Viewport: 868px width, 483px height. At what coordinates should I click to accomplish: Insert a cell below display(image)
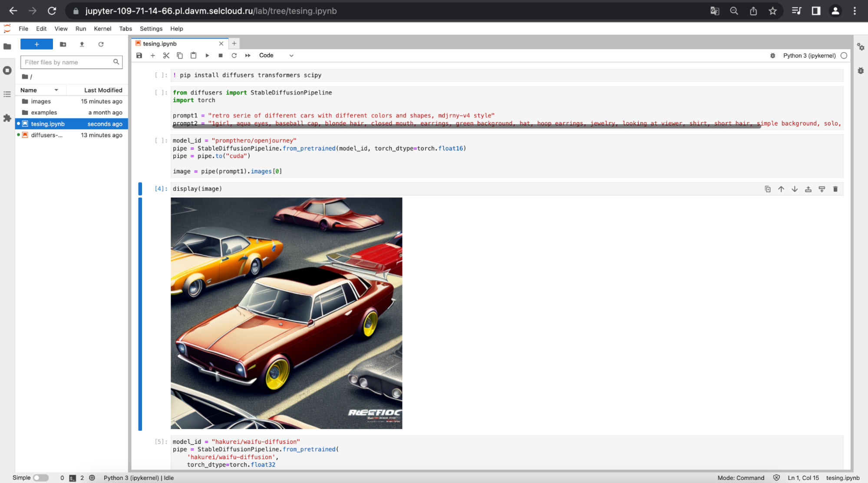[x=822, y=189]
